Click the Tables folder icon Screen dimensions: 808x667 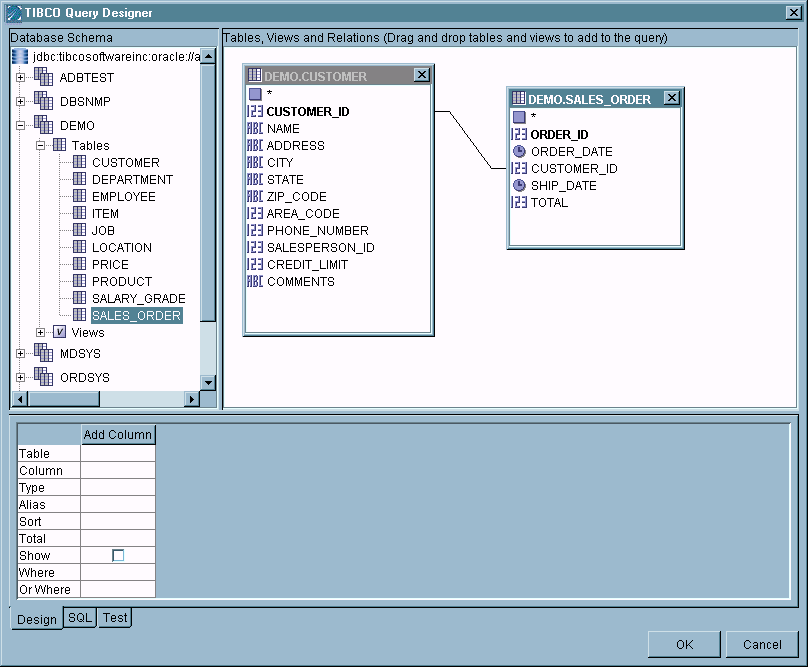[59, 145]
